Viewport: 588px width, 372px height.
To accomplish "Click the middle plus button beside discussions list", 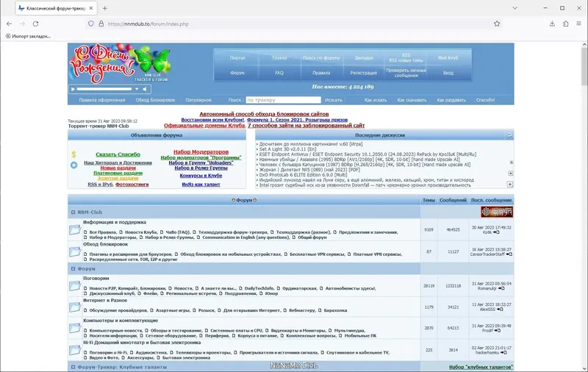I will click(510, 174).
